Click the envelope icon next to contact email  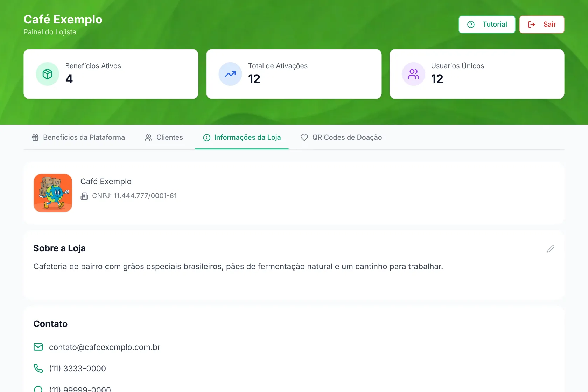click(38, 347)
